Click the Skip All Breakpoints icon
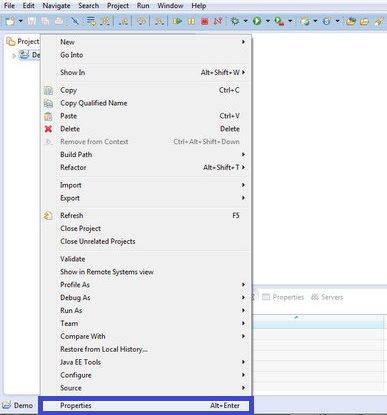Screen dimensions: 387x415 click(75, 21)
